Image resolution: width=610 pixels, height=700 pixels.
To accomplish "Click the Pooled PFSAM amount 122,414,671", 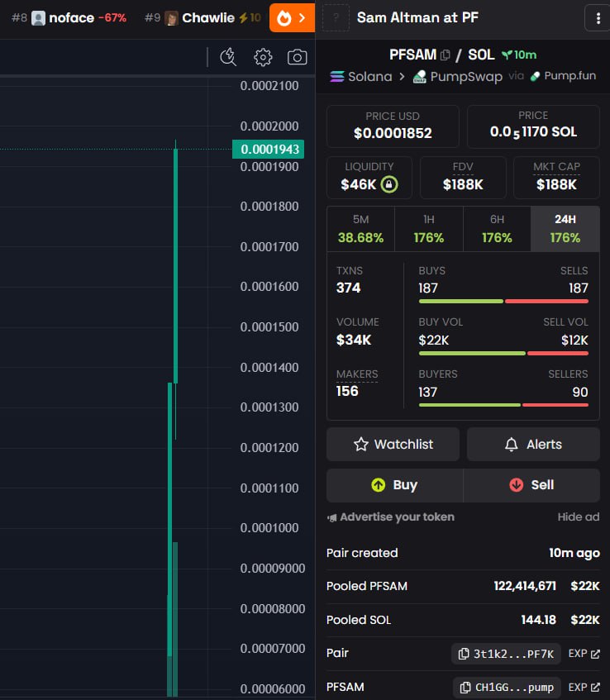I will pos(525,586).
